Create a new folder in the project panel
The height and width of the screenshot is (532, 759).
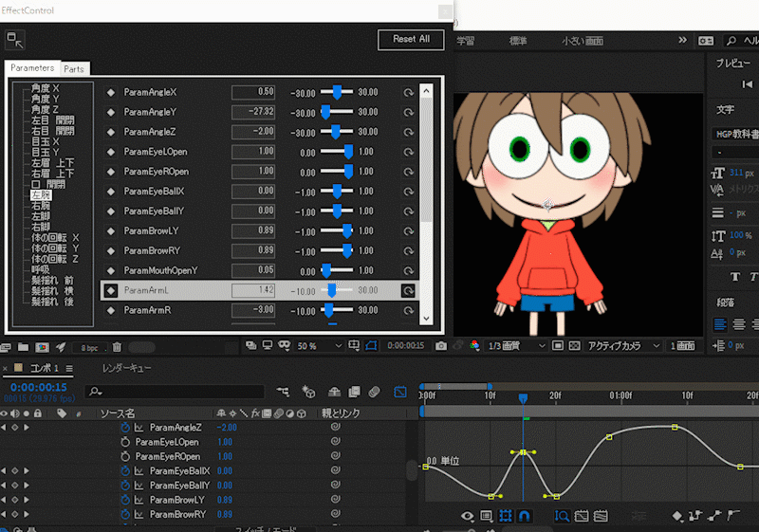point(23,347)
